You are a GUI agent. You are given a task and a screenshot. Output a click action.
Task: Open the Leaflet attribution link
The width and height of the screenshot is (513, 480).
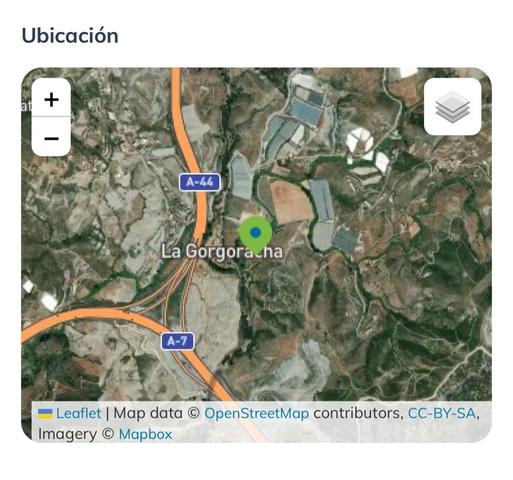pos(78,413)
